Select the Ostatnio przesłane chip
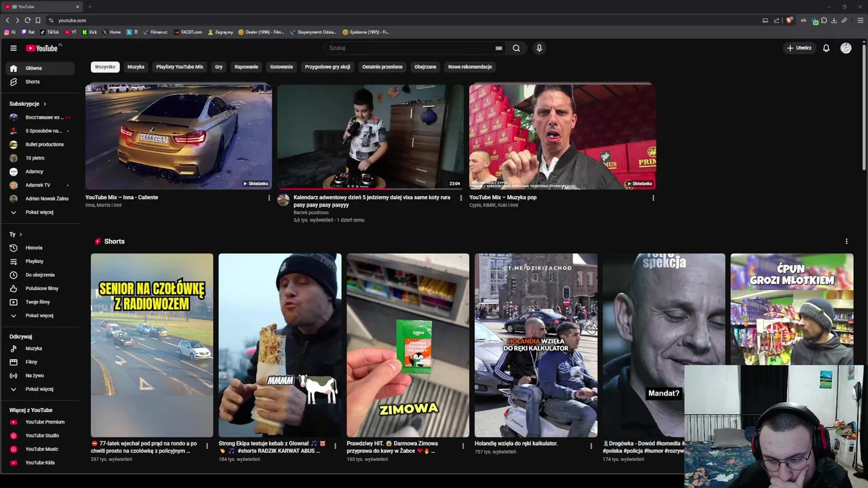868x488 pixels. click(x=382, y=66)
